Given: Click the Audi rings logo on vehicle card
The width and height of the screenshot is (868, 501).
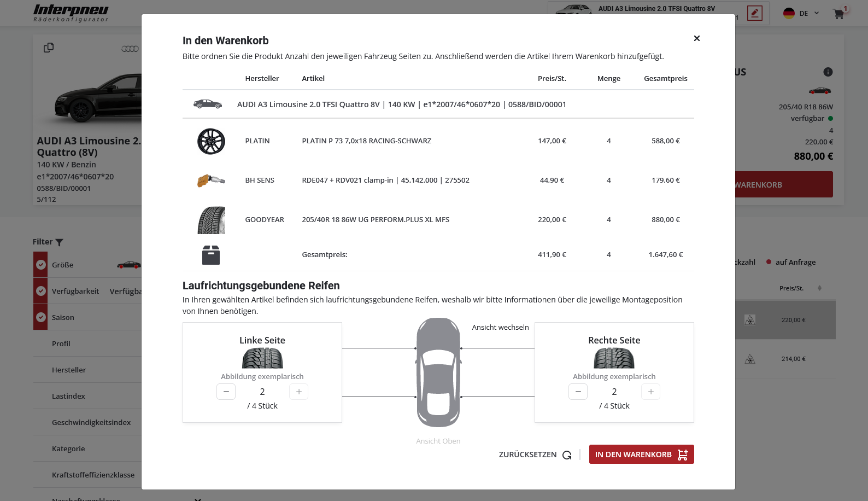Looking at the screenshot, I should [x=130, y=49].
